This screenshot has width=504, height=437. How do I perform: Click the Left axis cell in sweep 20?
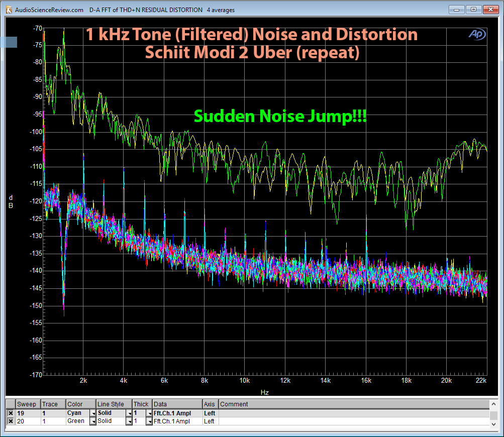[211, 421]
